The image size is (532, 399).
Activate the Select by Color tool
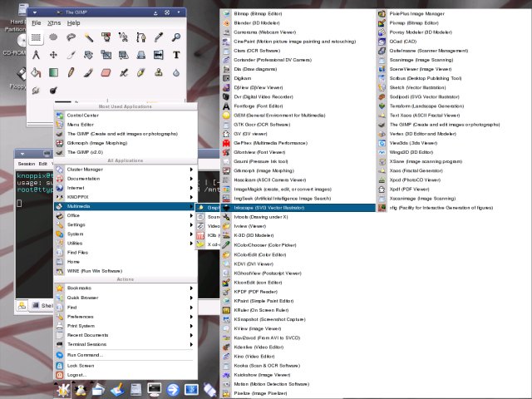(x=106, y=37)
